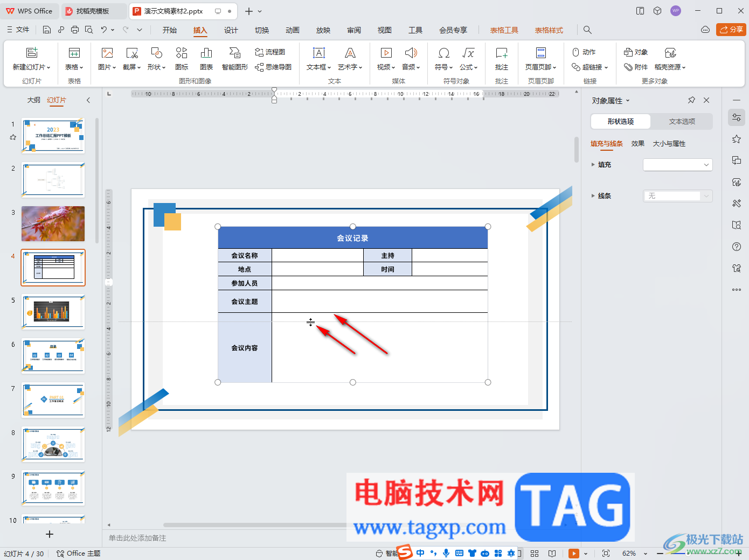The width and height of the screenshot is (749, 560).
Task: Click zoom out minus in status bar
Action: point(660,554)
